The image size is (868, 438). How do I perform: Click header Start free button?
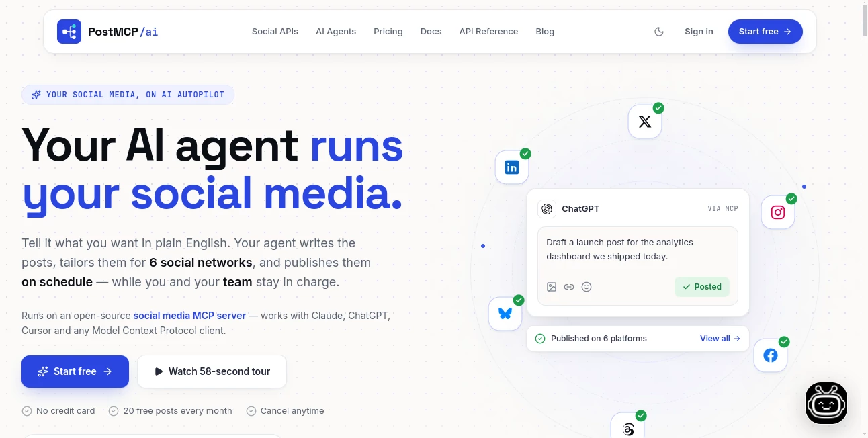tap(765, 32)
